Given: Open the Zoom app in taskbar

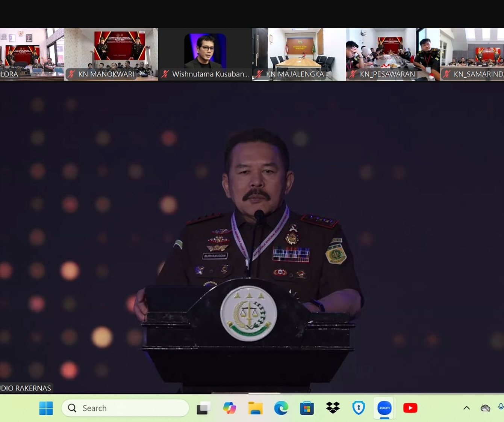Looking at the screenshot, I should (x=384, y=408).
